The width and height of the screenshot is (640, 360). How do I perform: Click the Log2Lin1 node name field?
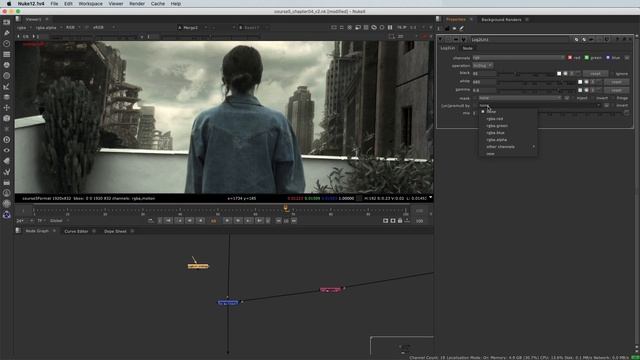tap(520, 40)
